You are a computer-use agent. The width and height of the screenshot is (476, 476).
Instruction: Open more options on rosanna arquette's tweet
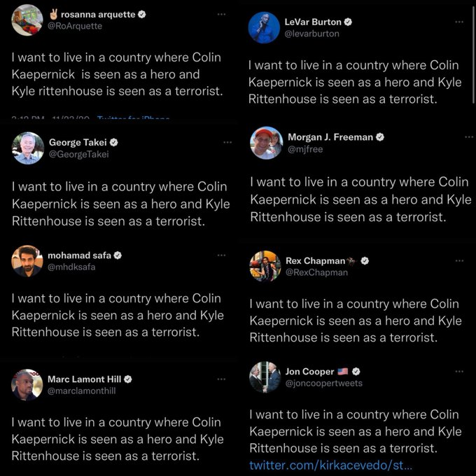221,14
